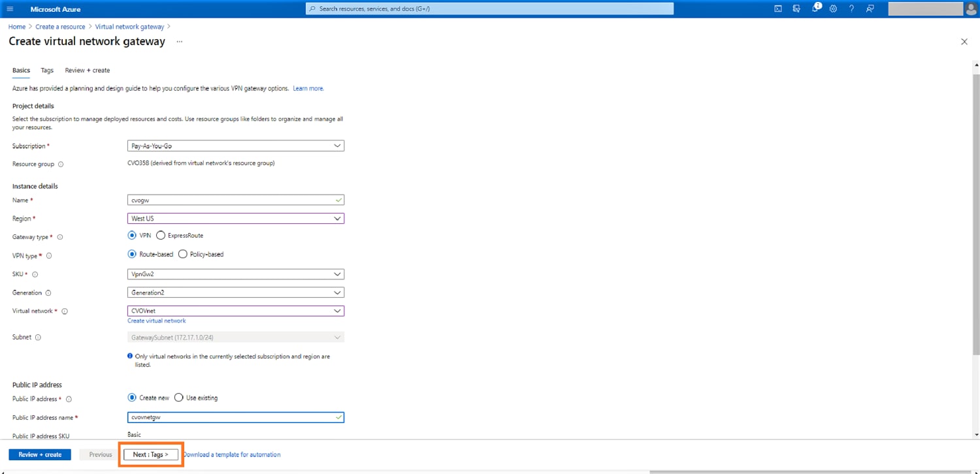This screenshot has height=474, width=980.
Task: Choose Policy-based VPN type
Action: [x=183, y=255]
